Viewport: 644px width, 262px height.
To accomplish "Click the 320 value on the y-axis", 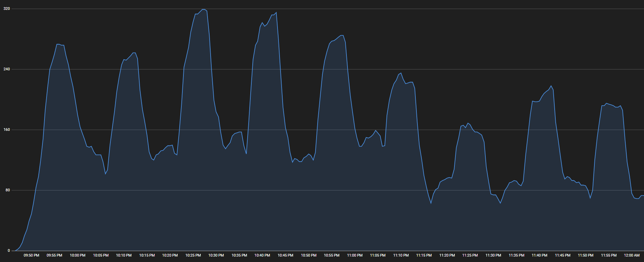I will pyautogui.click(x=6, y=8).
